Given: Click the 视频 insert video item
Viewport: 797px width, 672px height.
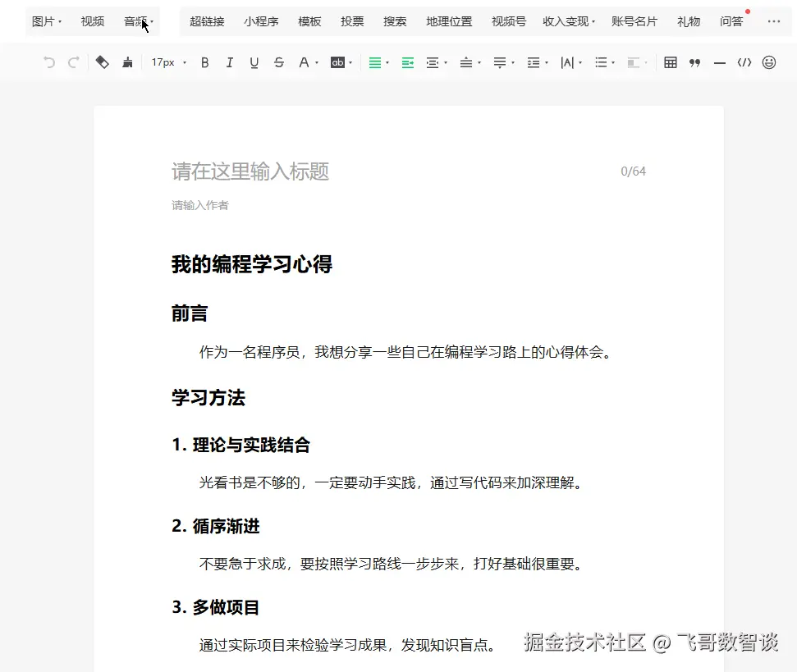Looking at the screenshot, I should [93, 21].
